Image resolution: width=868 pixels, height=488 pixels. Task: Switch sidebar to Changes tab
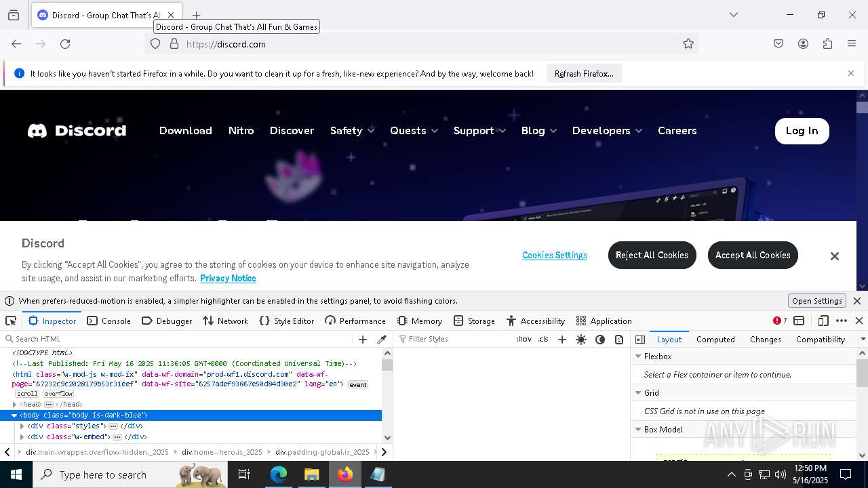766,340
